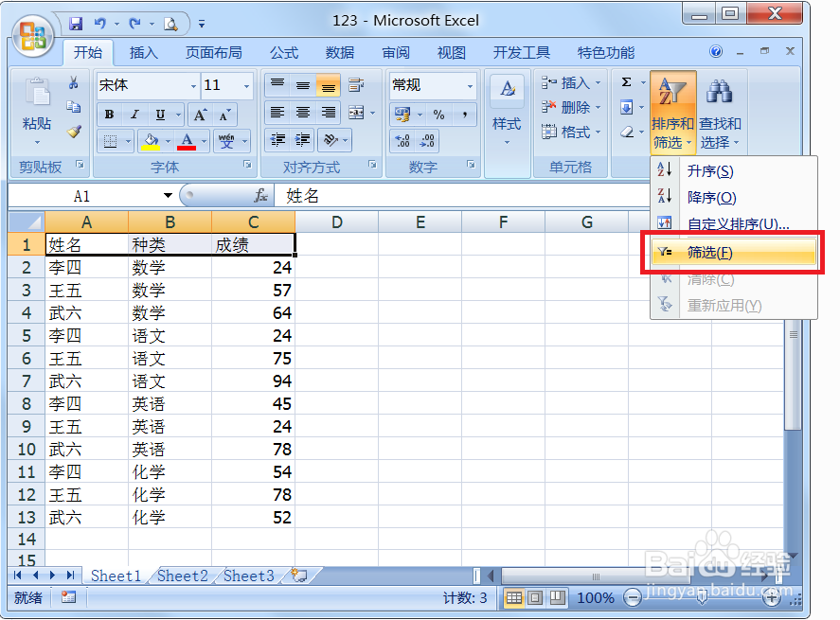Enable wrap text

[356, 84]
